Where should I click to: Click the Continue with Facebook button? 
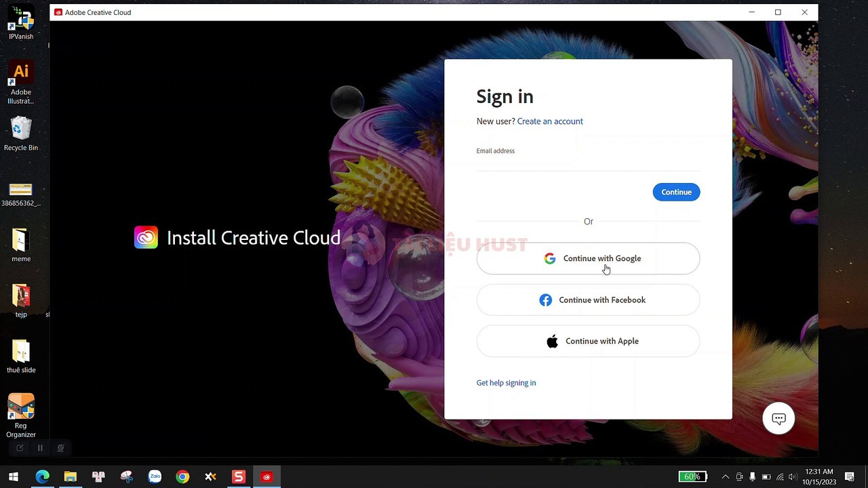tap(588, 300)
